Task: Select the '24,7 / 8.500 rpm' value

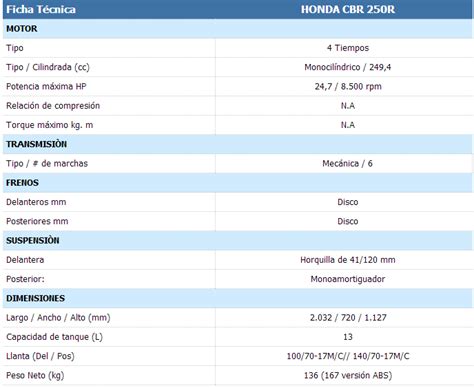Action: tap(348, 86)
